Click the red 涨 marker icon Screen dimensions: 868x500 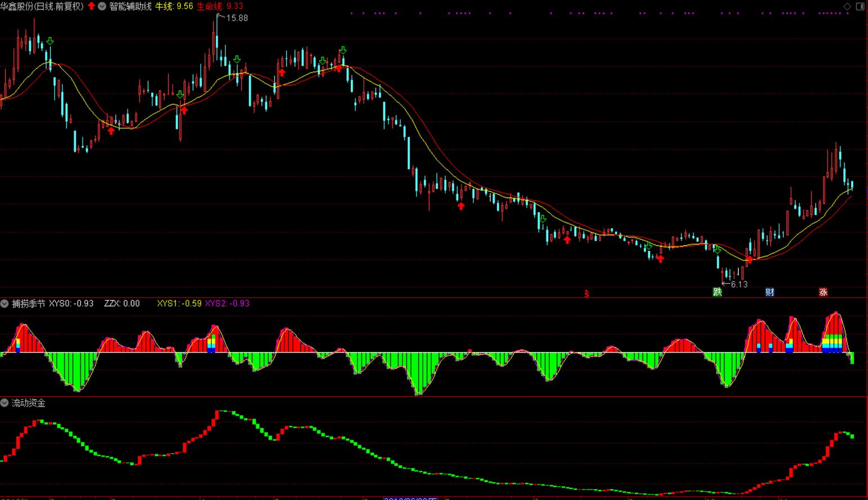point(823,292)
